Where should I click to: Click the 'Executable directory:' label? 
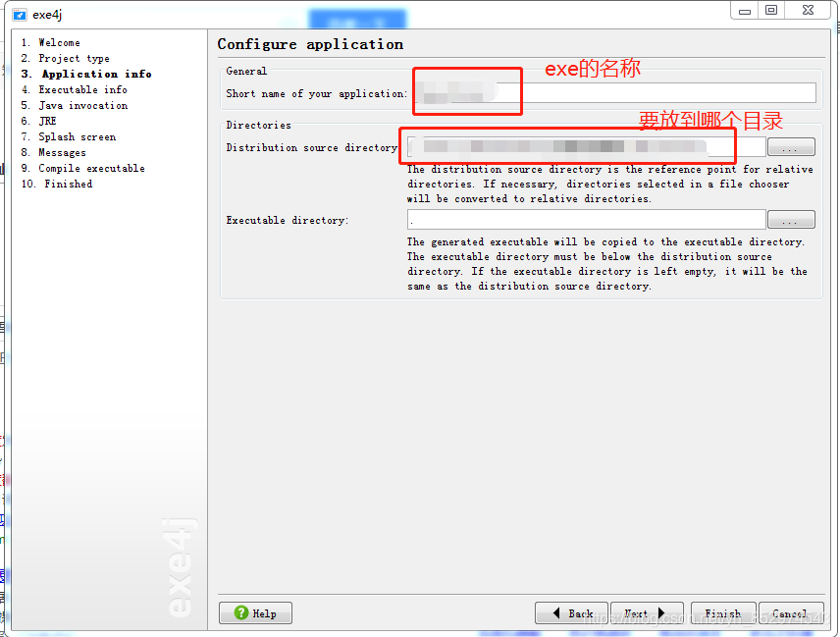(288, 220)
